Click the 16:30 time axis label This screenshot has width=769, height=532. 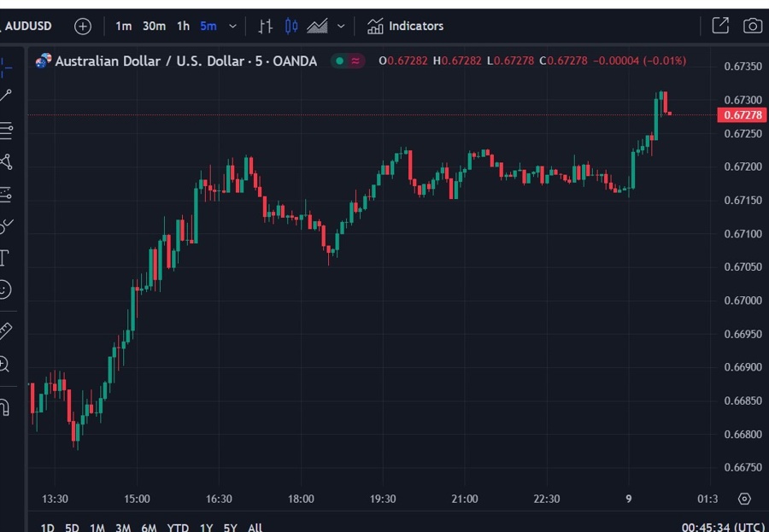219,500
